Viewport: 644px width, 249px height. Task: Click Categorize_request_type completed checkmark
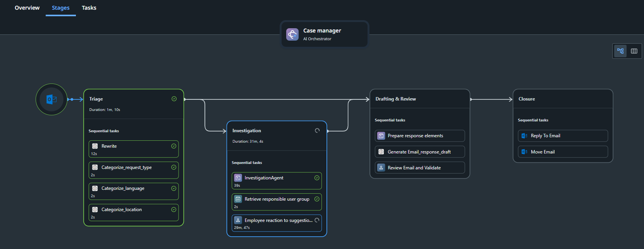[x=174, y=167]
